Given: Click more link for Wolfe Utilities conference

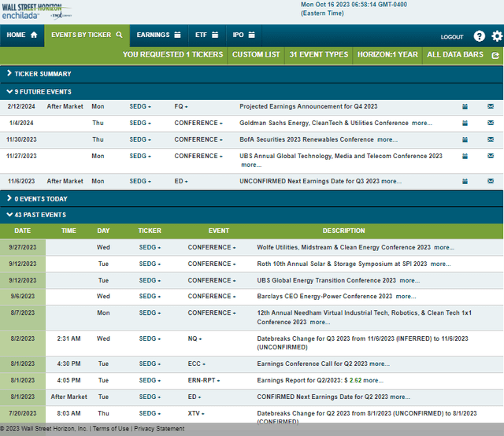Looking at the screenshot, I should click(444, 247).
